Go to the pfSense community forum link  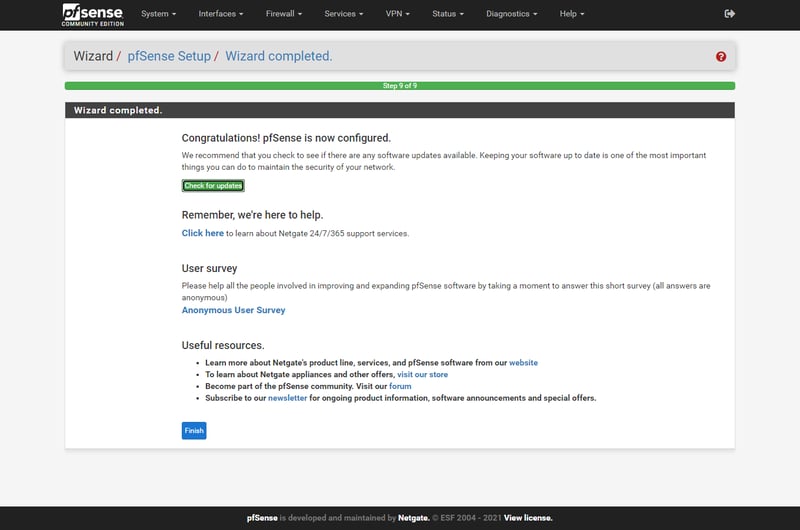pyautogui.click(x=400, y=386)
